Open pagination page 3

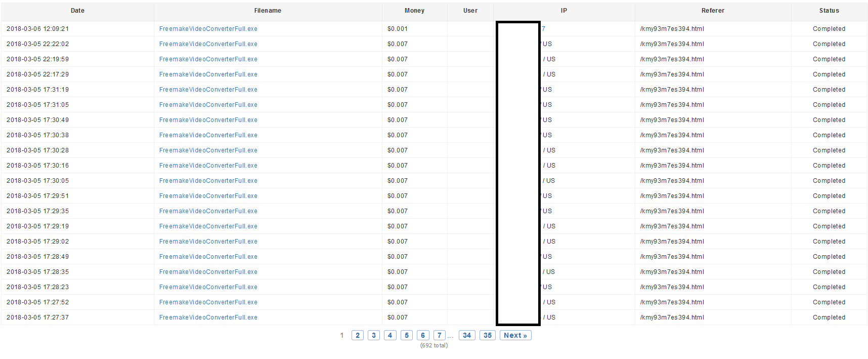tap(374, 335)
